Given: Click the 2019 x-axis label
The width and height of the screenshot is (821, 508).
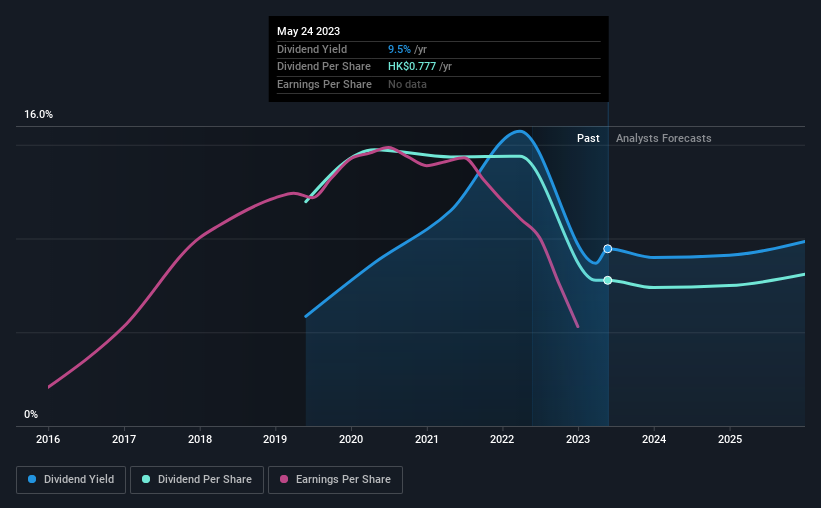Looking at the screenshot, I should point(275,439).
